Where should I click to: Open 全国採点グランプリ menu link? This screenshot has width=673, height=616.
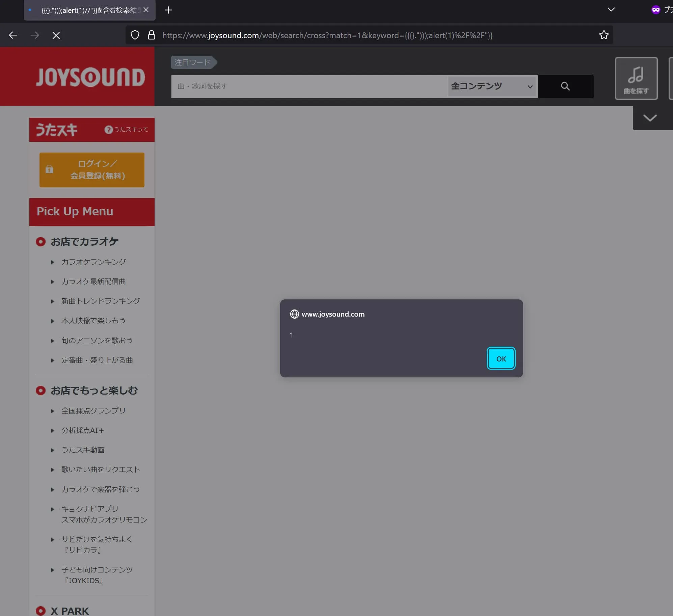[x=93, y=411]
